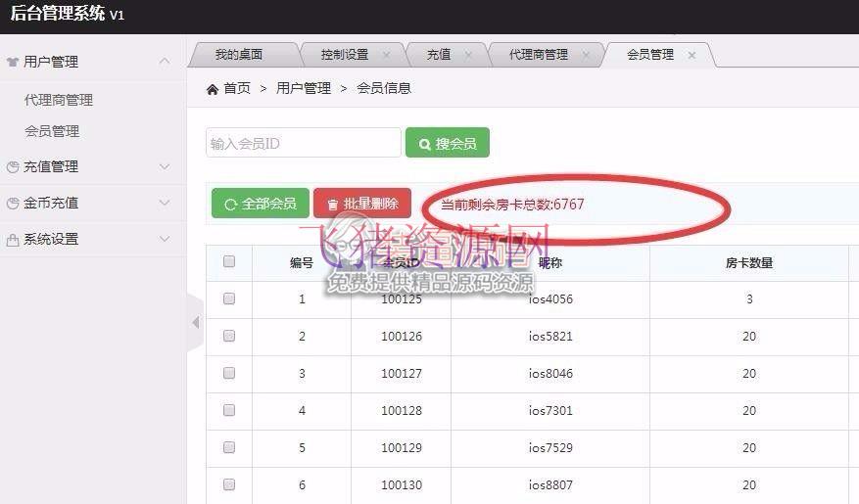859x504 pixels.
Task: Close the 控制设置 tab
Action: 386,55
